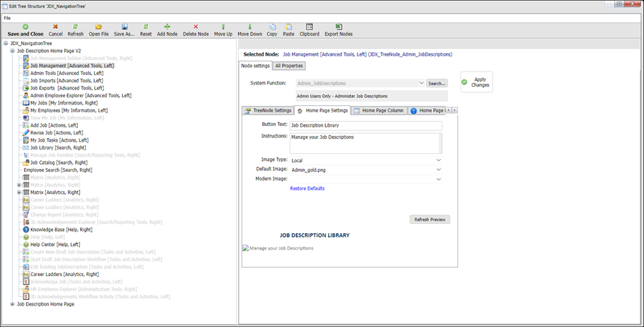Open the Image Type dropdown
The height and width of the screenshot is (327, 644).
pyautogui.click(x=438, y=160)
